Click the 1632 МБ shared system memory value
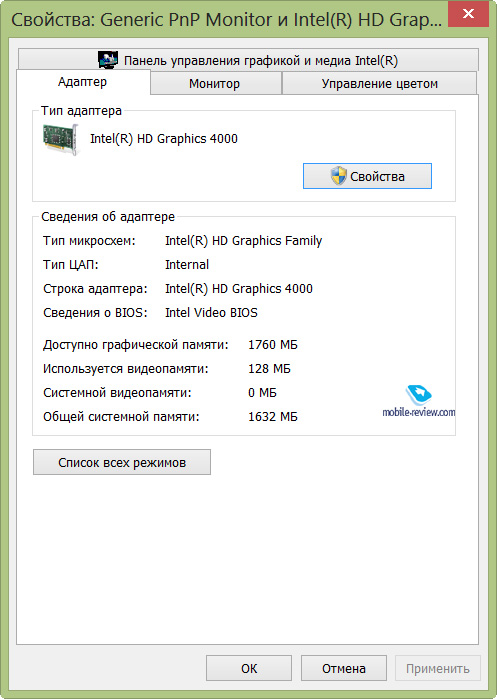The height and width of the screenshot is (699, 497). point(273,417)
